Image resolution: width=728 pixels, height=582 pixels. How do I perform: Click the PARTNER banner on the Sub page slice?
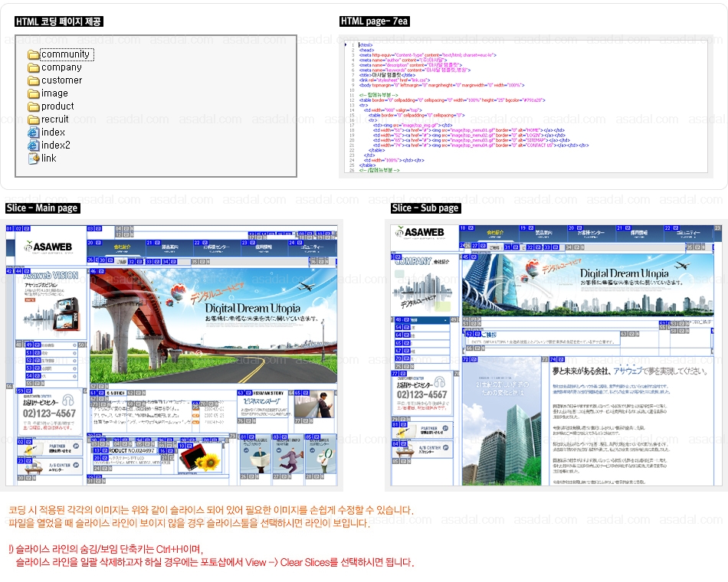point(422,430)
